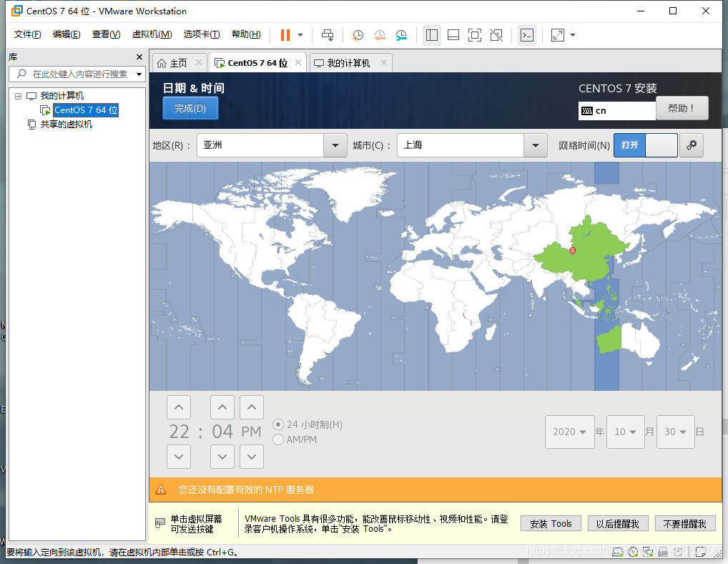
Task: Close the 主页 tab
Action: point(199,62)
